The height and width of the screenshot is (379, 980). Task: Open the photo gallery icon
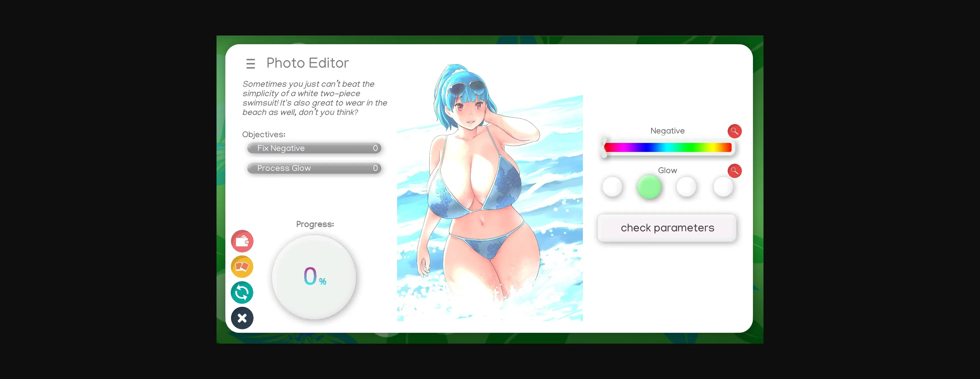[242, 267]
